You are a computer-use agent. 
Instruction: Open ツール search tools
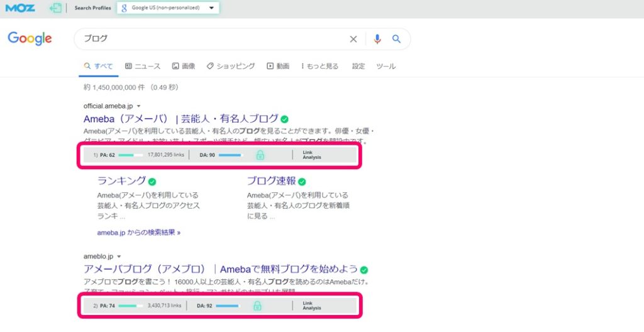click(x=386, y=66)
